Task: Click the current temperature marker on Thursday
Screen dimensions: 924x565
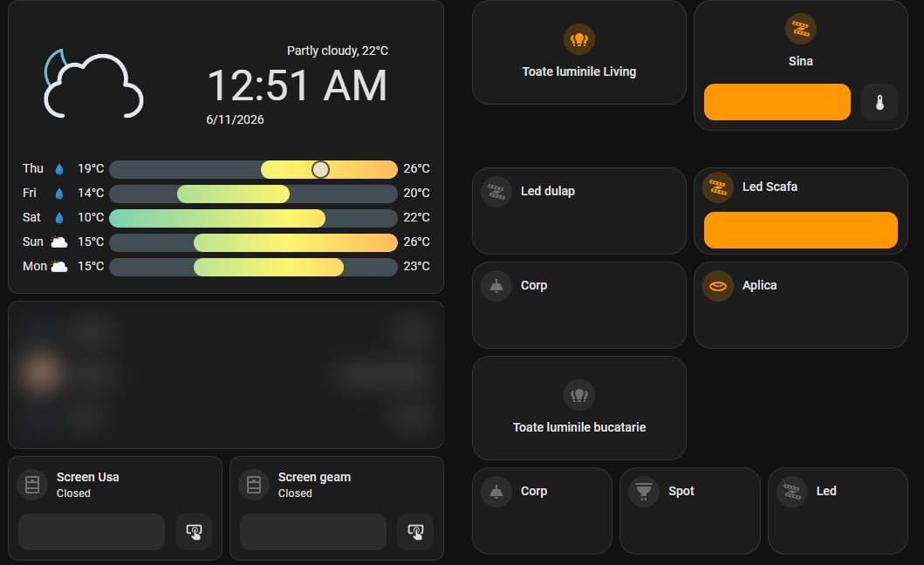Action: tap(320, 169)
